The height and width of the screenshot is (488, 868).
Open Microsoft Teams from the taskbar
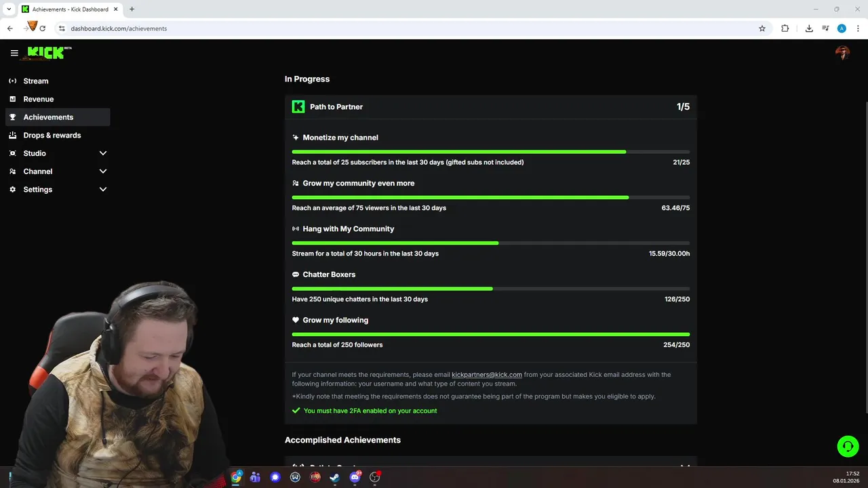click(255, 477)
